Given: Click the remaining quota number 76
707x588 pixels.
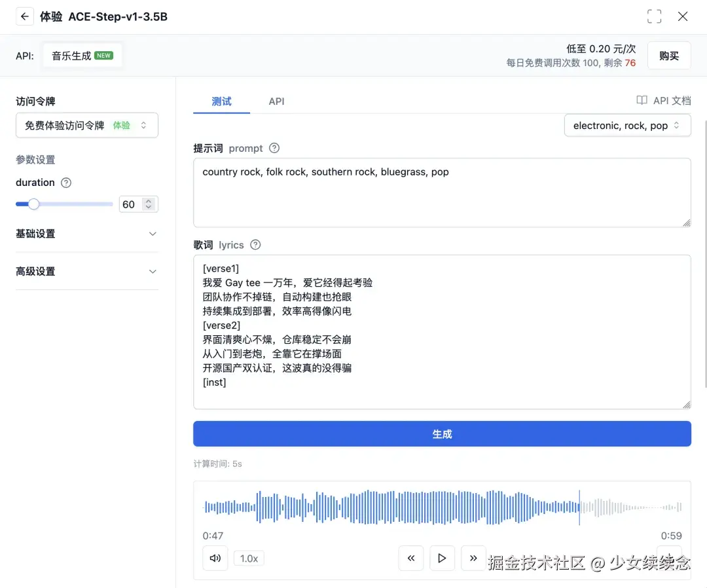Looking at the screenshot, I should [x=630, y=63].
